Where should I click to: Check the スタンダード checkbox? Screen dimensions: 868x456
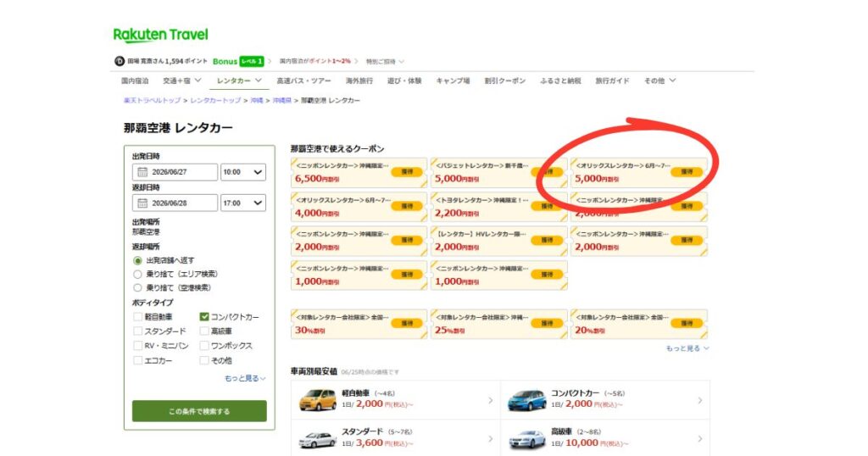[x=138, y=331]
